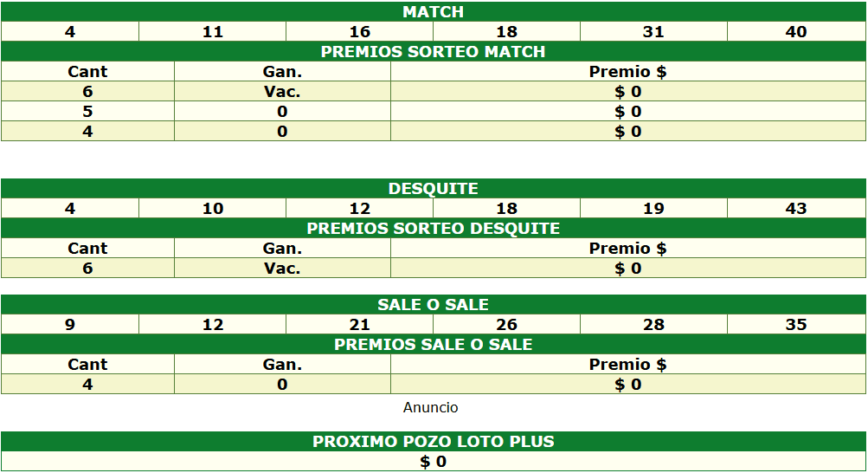Click the PREMIOS SALE O SALE header

(x=433, y=345)
